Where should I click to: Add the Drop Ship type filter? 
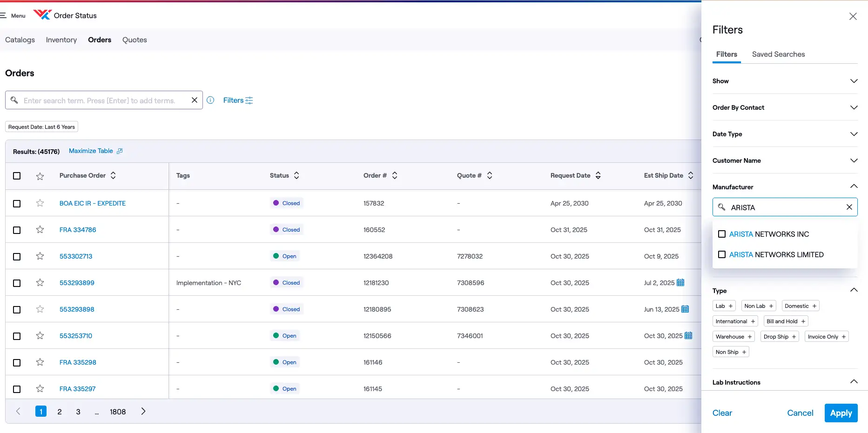click(x=780, y=337)
